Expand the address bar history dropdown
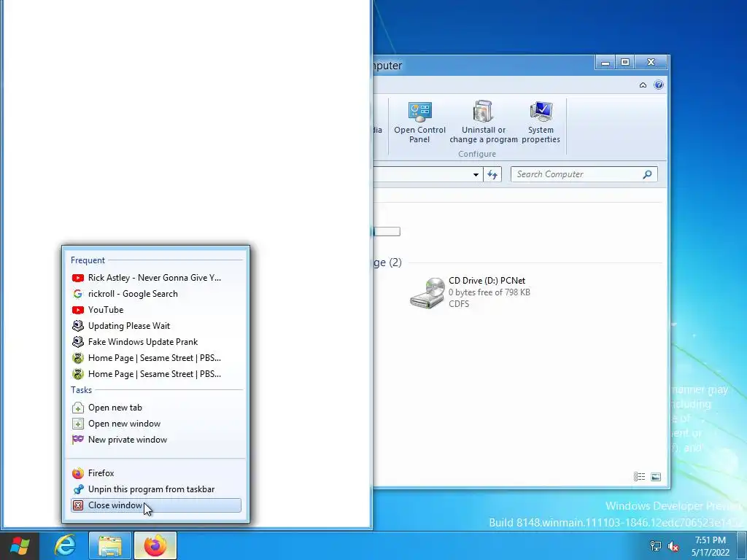747x560 pixels. pos(476,175)
